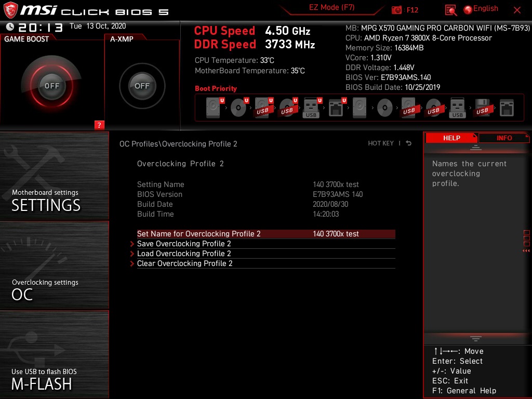This screenshot has height=399, width=532.
Task: Click the CPU Speed 4.50 GHz readout
Action: coord(252,31)
